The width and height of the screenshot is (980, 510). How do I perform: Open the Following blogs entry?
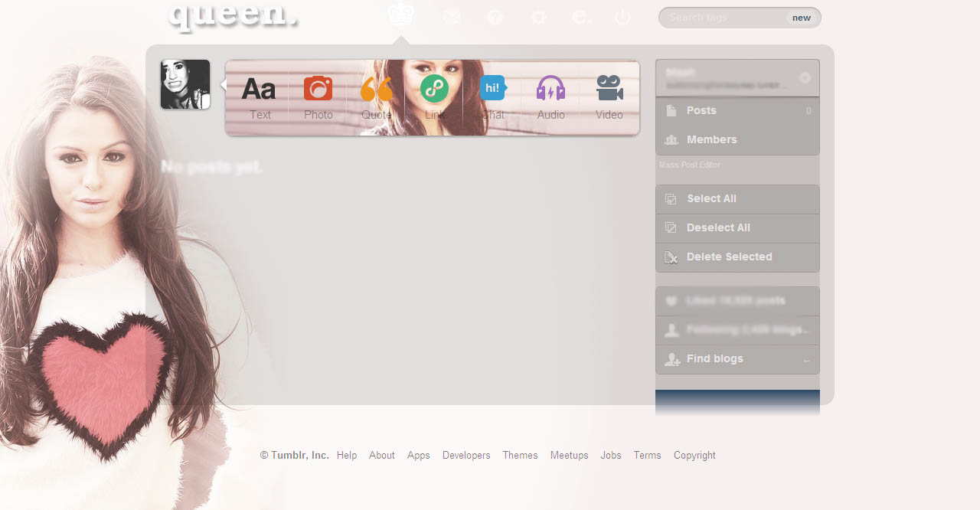737,330
